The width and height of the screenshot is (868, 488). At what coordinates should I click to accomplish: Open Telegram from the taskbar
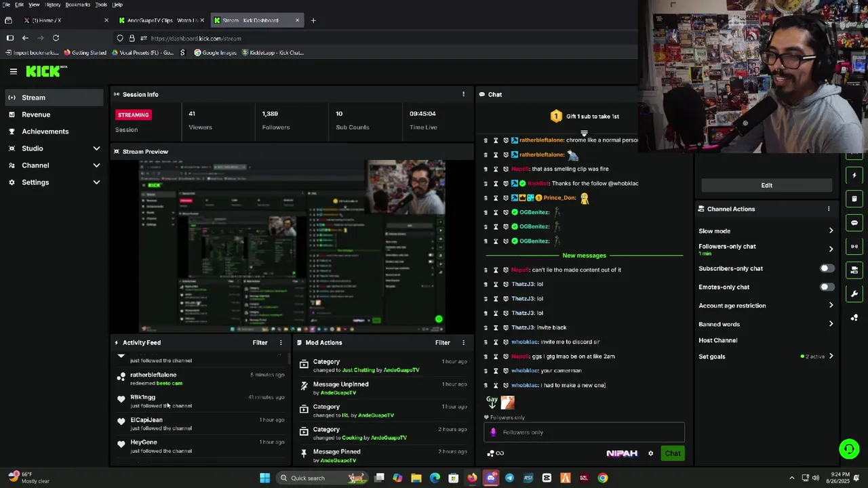(509, 478)
